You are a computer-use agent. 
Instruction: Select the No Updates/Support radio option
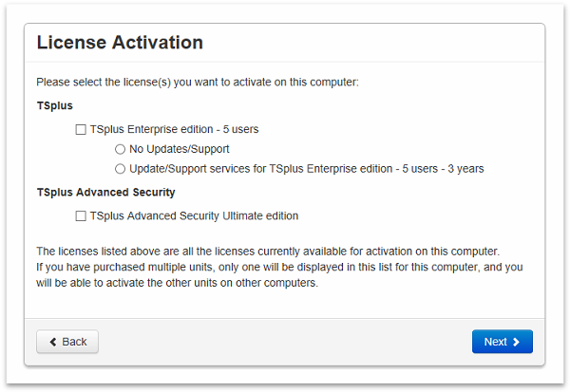point(120,149)
